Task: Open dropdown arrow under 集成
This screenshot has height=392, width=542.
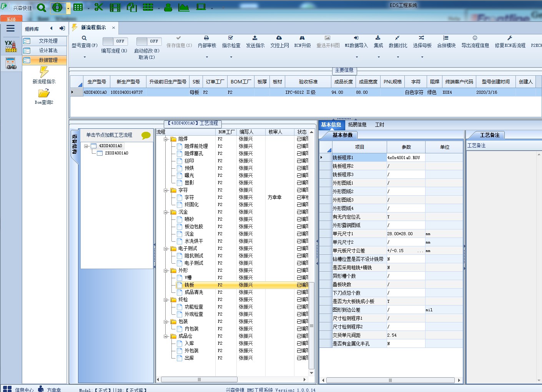Action: click(x=379, y=57)
